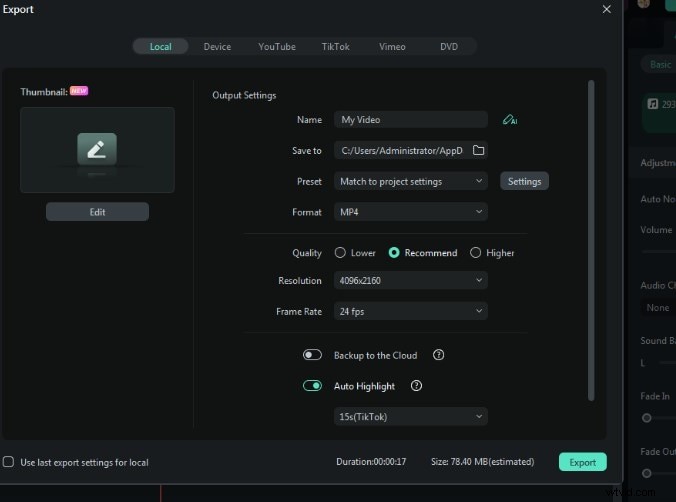This screenshot has width=676, height=502.
Task: Switch to the YouTube tab
Action: coord(276,47)
